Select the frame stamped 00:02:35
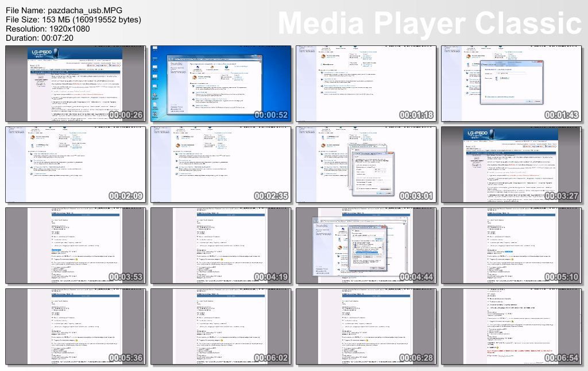Image resolution: width=588 pixels, height=371 pixels. (x=221, y=165)
